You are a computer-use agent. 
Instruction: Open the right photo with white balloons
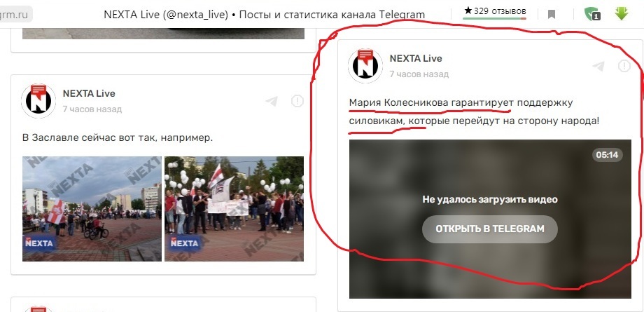click(234, 209)
